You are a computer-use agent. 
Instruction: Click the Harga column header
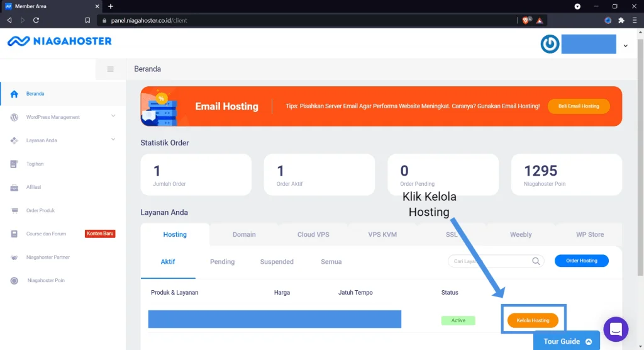click(x=282, y=293)
